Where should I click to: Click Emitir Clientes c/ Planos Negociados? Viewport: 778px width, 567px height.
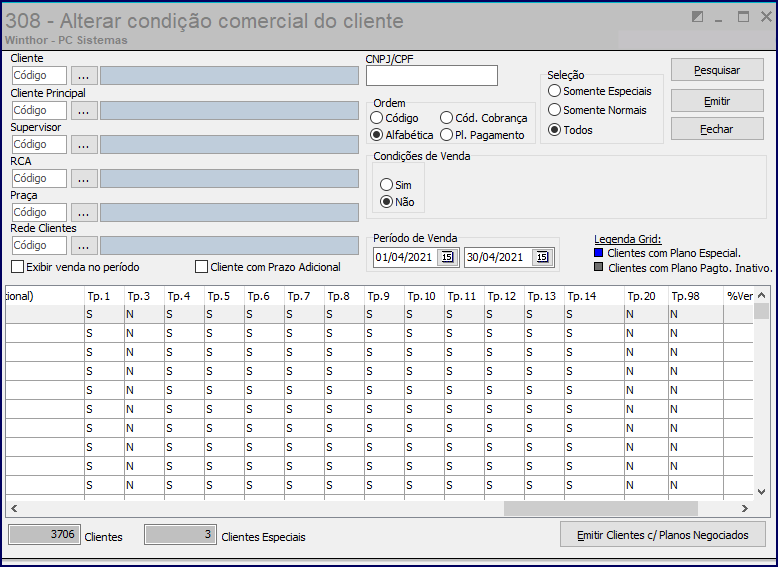coord(662,535)
